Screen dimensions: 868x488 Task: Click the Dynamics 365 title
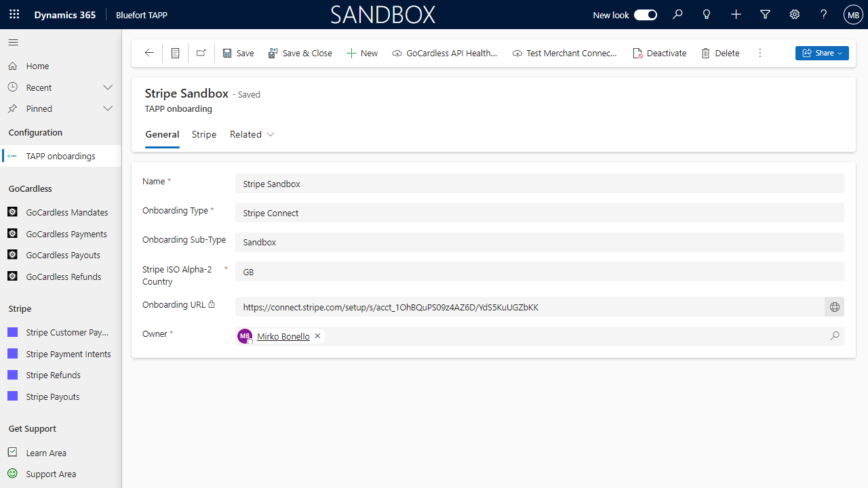64,15
